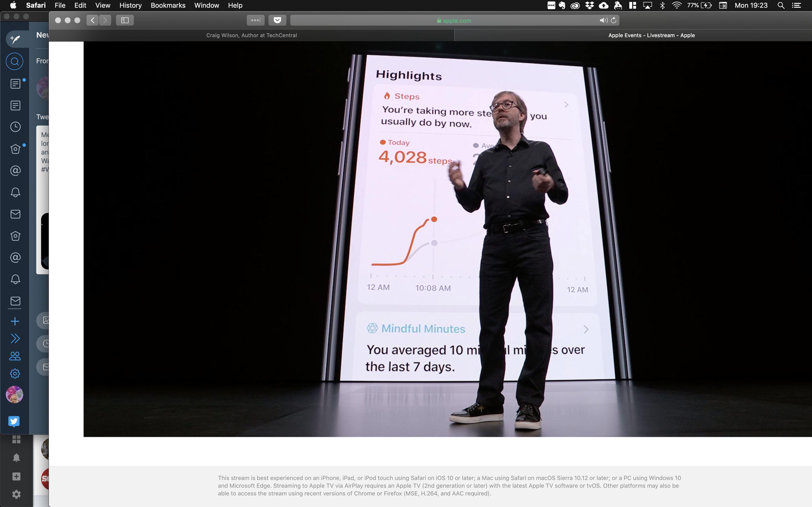Open macOS Notification Center list icon

coord(796,5)
